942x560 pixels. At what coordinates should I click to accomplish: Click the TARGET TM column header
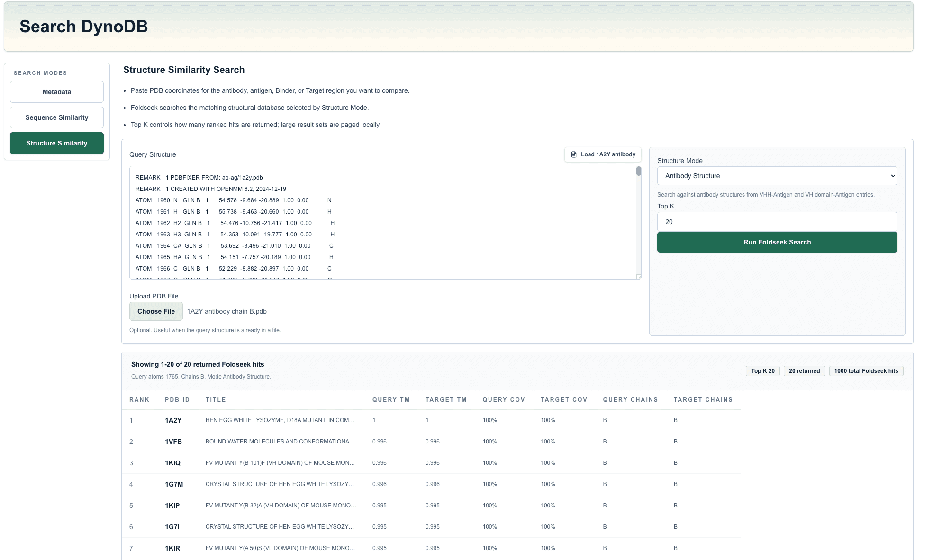pos(446,400)
